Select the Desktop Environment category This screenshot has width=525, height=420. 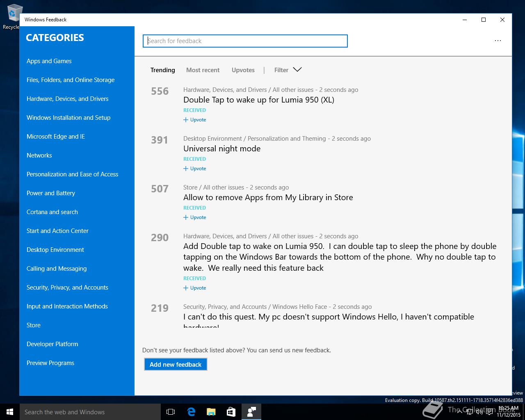click(x=55, y=250)
